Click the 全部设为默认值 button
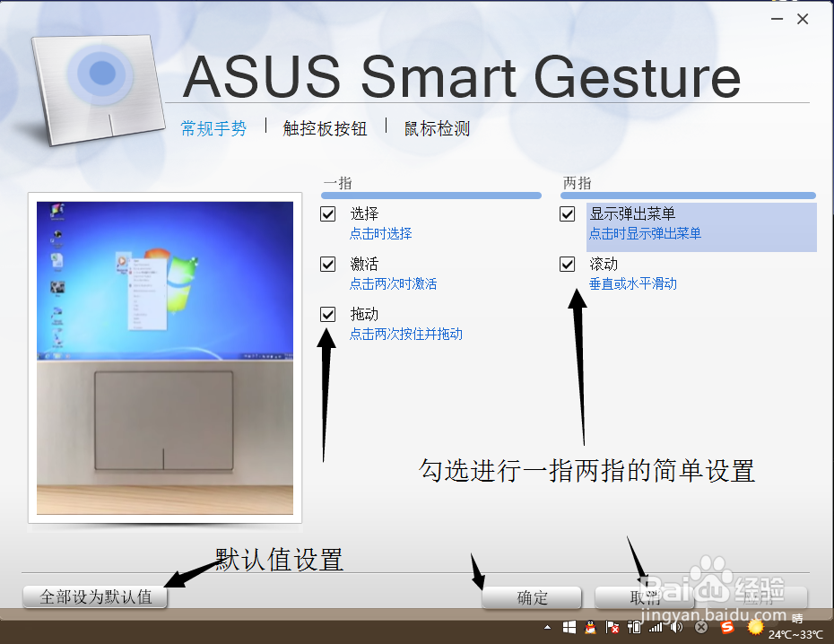Viewport: 834px width, 644px height. pos(95,596)
